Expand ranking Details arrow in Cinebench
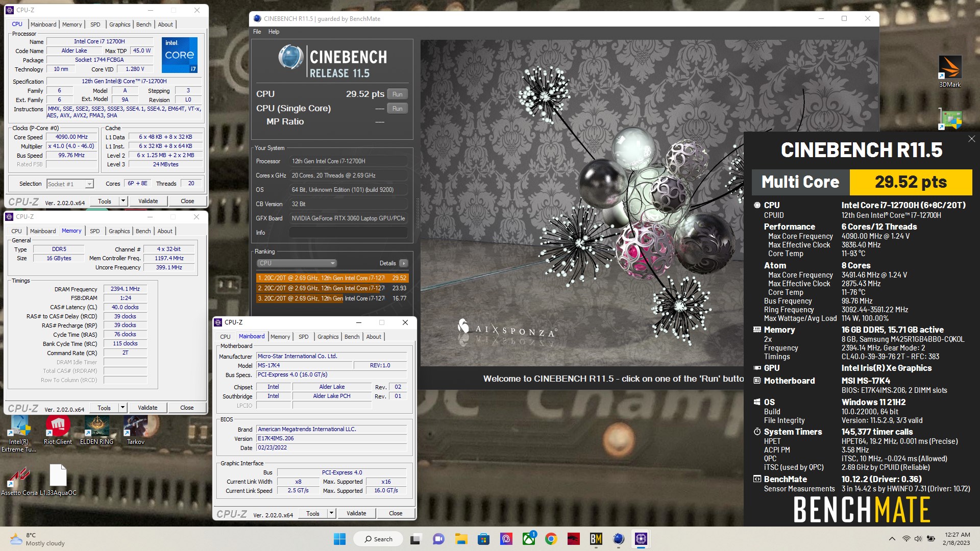This screenshot has height=551, width=980. point(404,263)
